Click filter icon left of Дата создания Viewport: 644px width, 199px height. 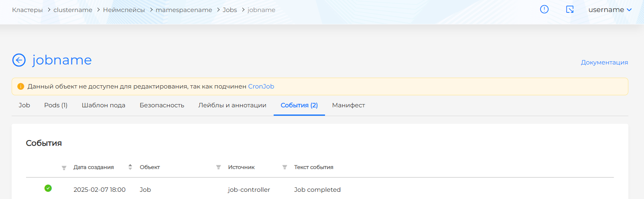click(64, 168)
